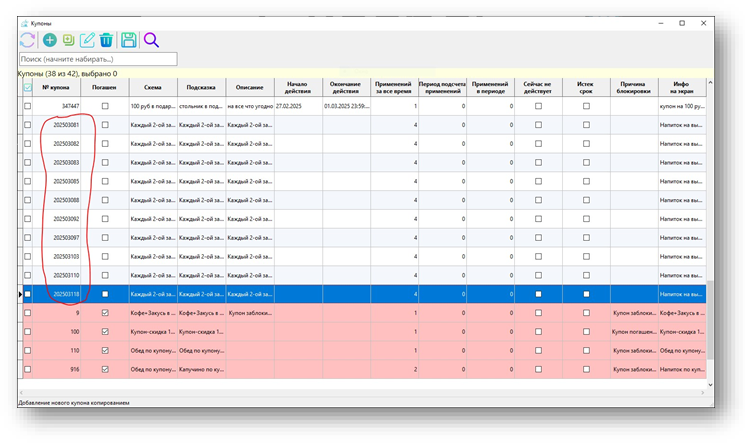
Task: Sort by the Схема column header
Action: [152, 87]
